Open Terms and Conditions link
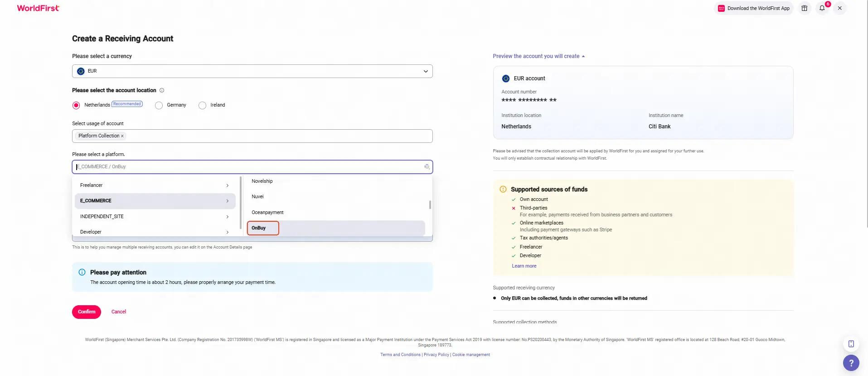The height and width of the screenshot is (376, 868). tap(400, 355)
